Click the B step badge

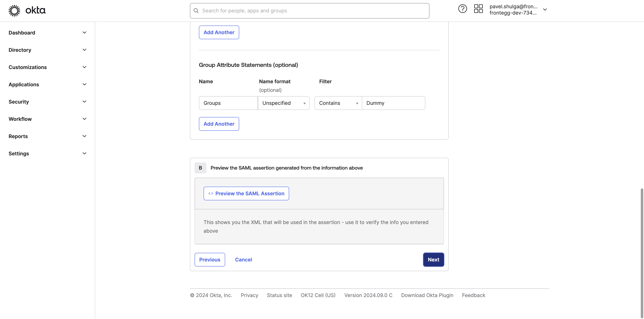click(x=201, y=168)
